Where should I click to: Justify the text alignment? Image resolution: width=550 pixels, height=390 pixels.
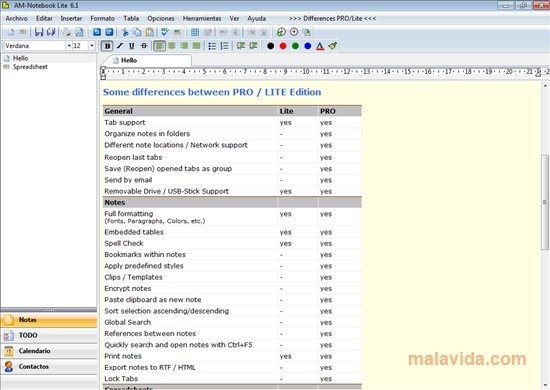(x=196, y=46)
